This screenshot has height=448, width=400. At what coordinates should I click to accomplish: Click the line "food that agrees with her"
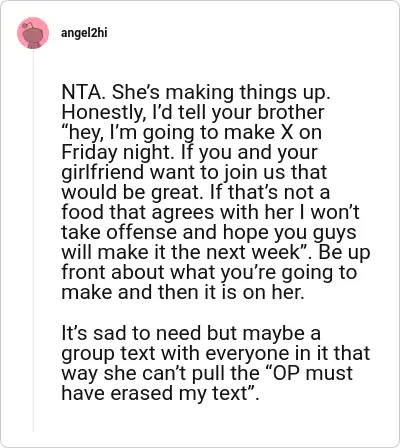click(x=178, y=213)
